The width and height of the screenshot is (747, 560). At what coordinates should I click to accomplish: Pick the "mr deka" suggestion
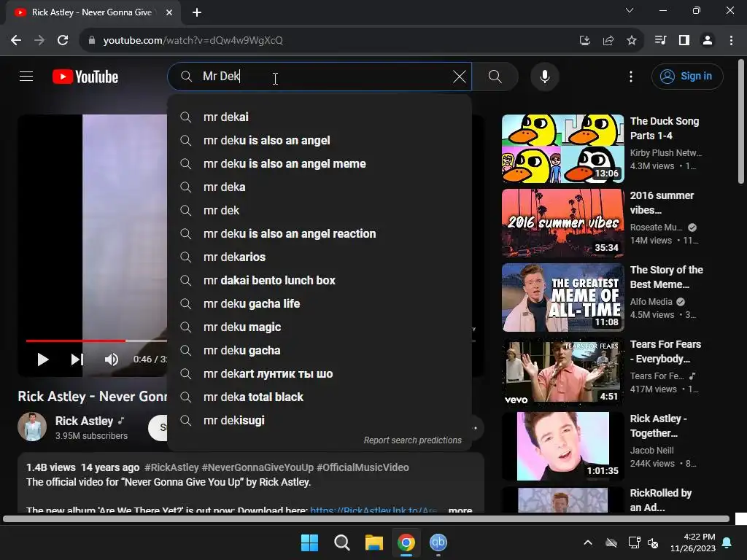pyautogui.click(x=320, y=187)
